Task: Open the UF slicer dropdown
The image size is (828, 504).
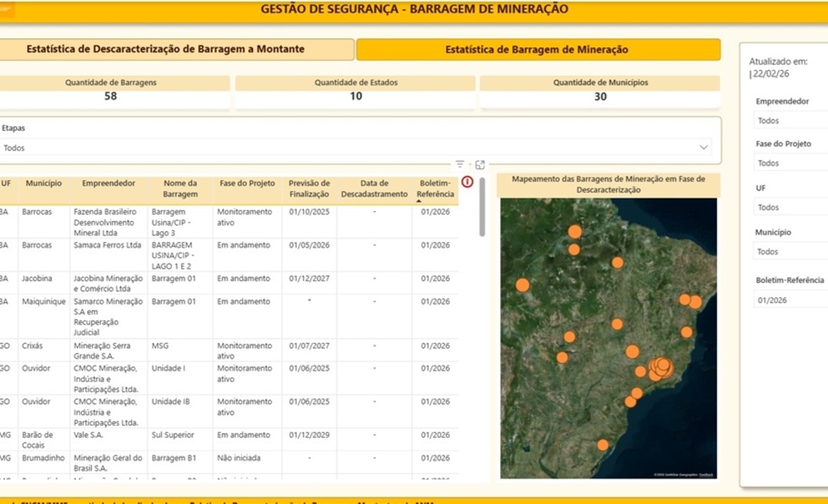Action: pos(791,207)
